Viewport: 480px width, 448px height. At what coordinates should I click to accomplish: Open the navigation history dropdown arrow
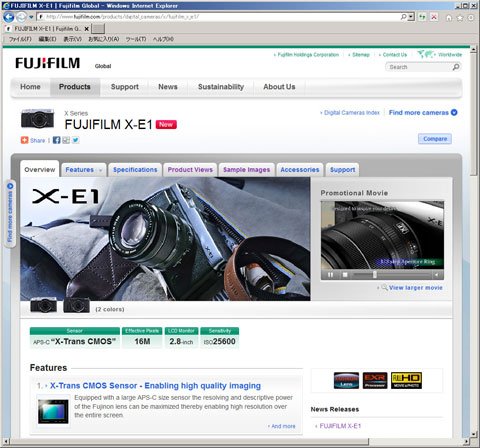[x=31, y=17]
